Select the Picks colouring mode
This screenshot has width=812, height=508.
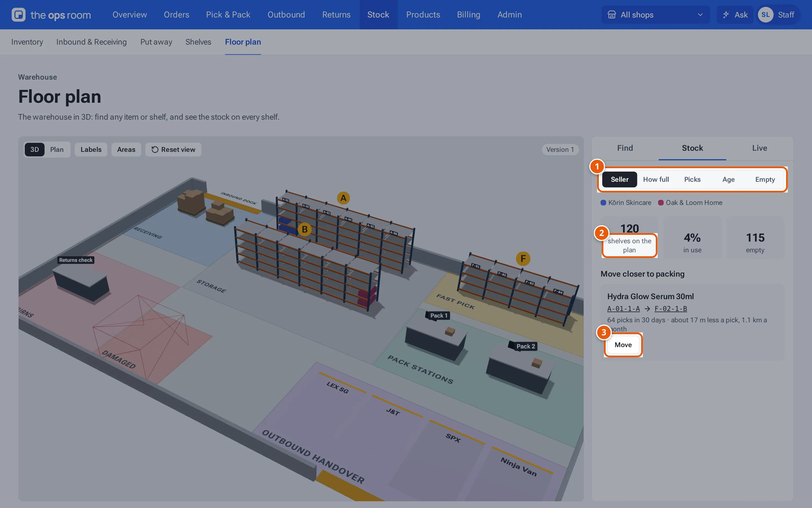[692, 179]
